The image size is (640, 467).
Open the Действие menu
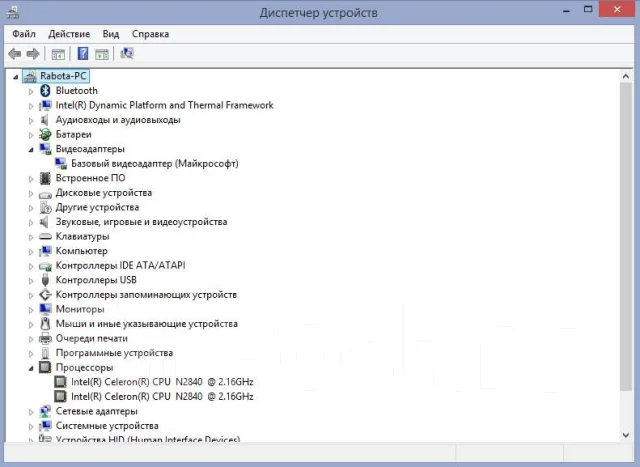tap(69, 34)
